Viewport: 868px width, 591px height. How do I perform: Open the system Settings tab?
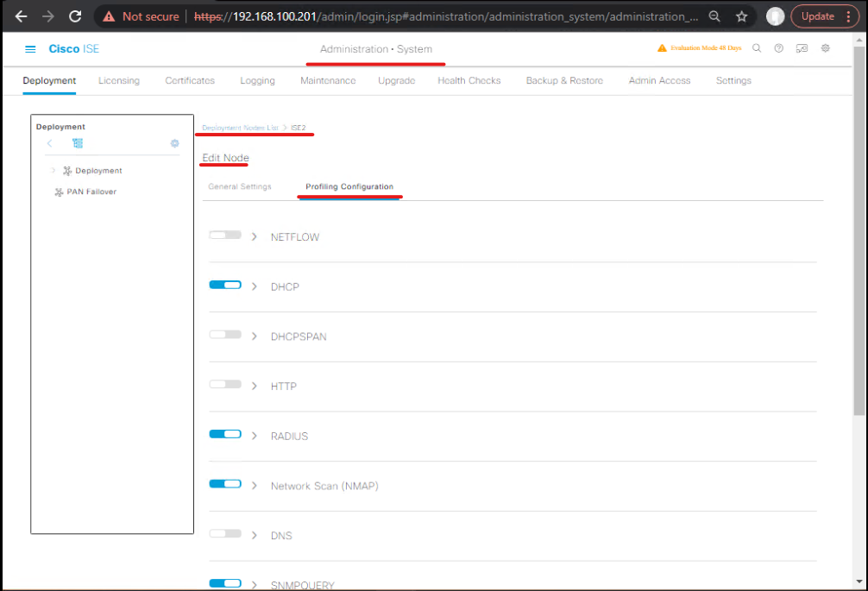coord(733,81)
